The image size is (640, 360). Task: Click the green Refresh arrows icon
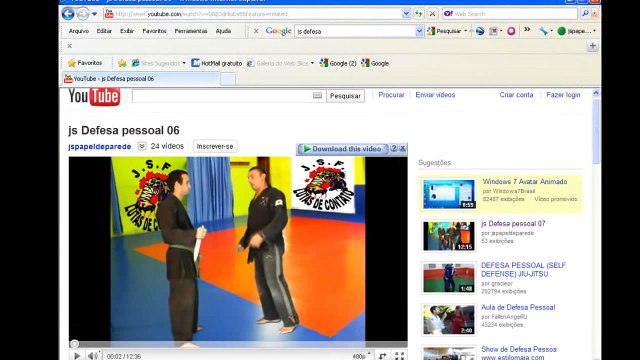click(419, 14)
